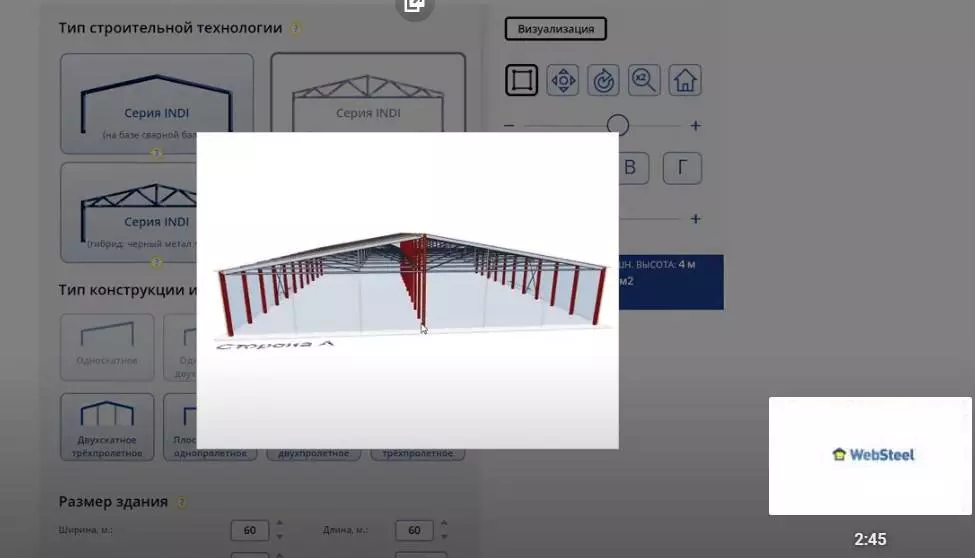
Task: Click the 'В' side view button
Action: [x=630, y=168]
